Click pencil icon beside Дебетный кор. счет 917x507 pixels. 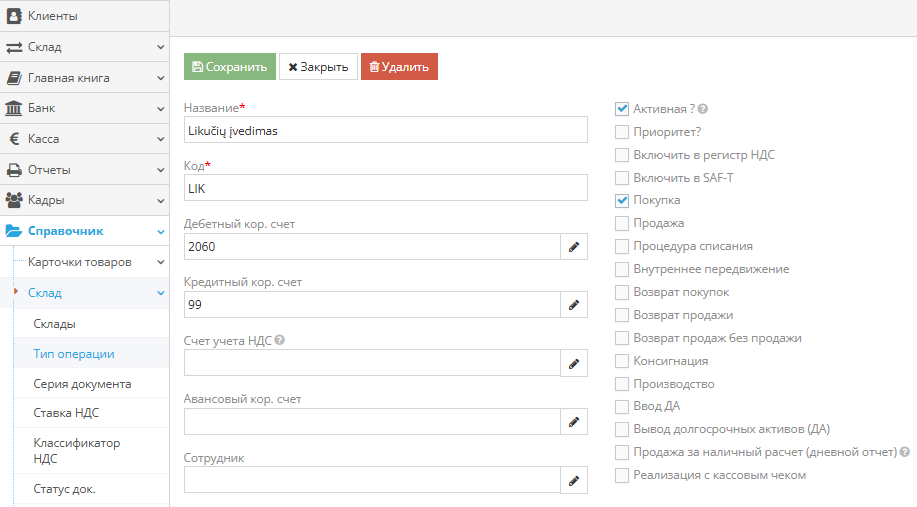coord(574,247)
